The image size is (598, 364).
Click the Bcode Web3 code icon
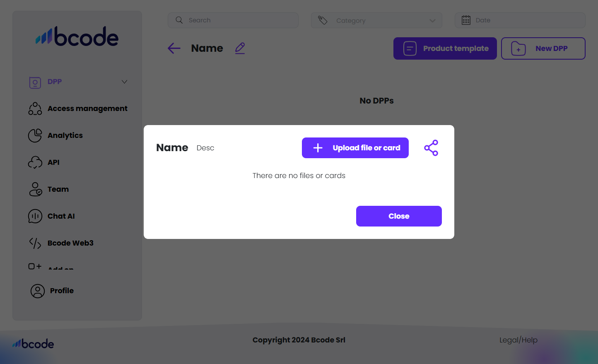point(35,243)
